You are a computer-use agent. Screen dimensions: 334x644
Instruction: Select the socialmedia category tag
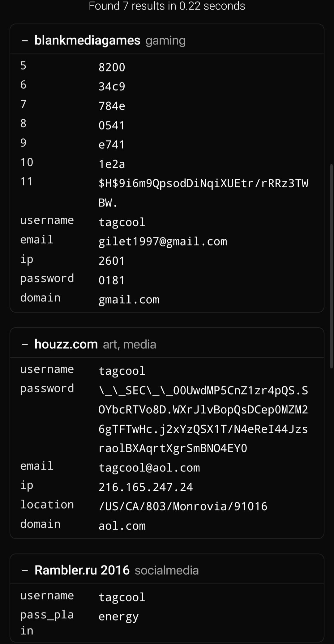167,571
